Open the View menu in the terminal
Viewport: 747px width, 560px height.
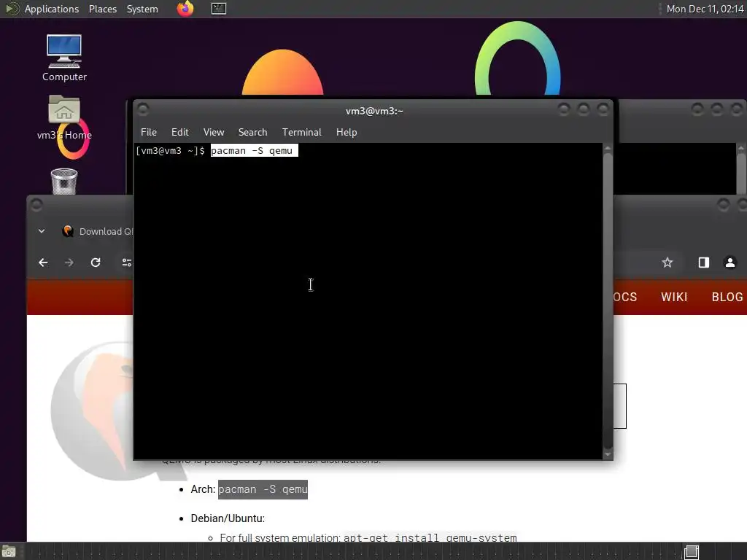tap(214, 133)
